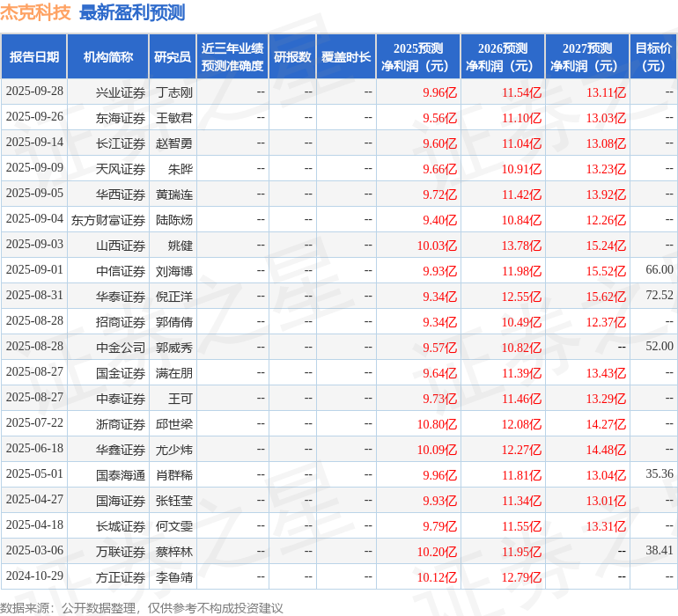Sort by 报告日期 column header

pyautogui.click(x=34, y=56)
